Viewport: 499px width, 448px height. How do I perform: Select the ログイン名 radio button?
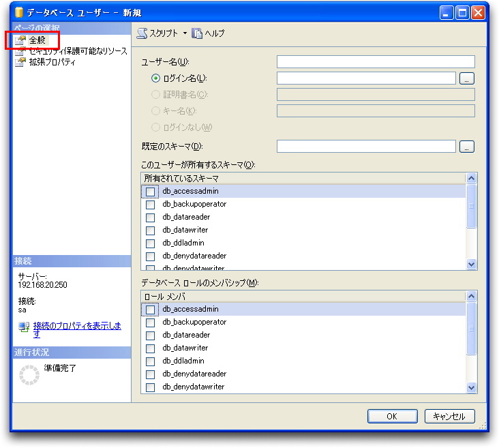[x=156, y=78]
